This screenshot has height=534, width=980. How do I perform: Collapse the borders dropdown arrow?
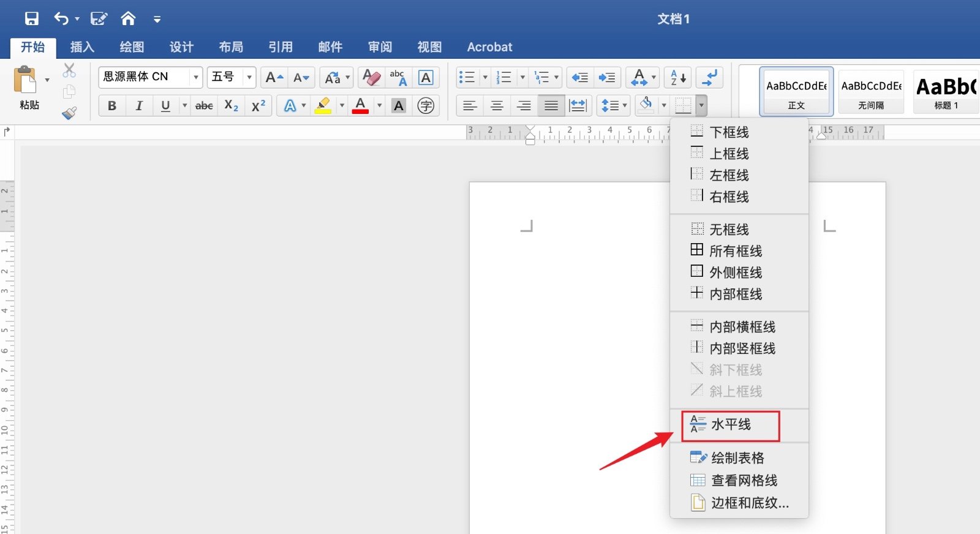click(701, 105)
